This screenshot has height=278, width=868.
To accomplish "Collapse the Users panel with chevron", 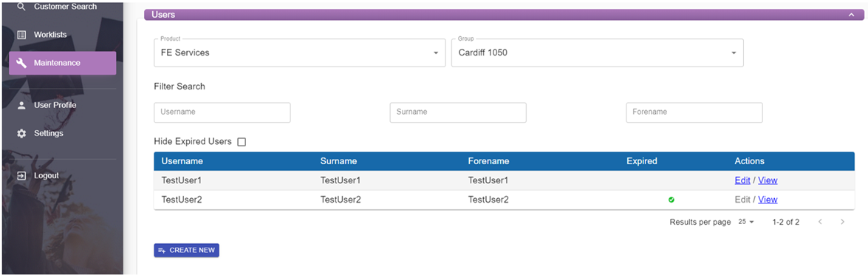I will point(852,15).
